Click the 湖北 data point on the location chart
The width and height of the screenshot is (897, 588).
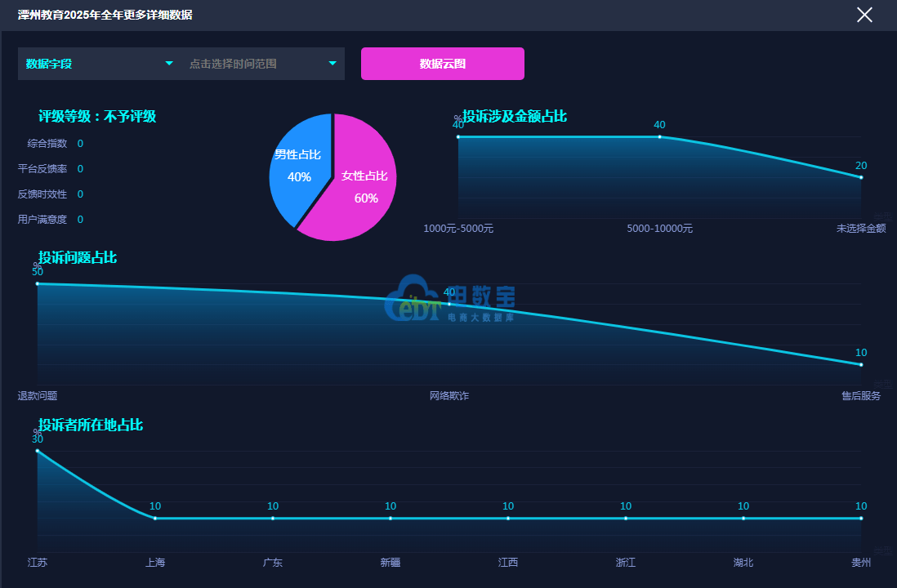click(x=743, y=518)
